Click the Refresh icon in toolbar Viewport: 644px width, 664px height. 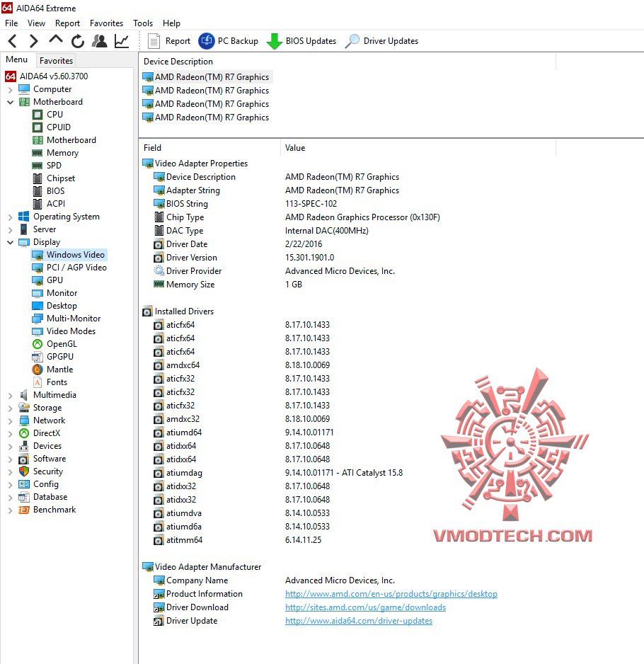point(77,41)
